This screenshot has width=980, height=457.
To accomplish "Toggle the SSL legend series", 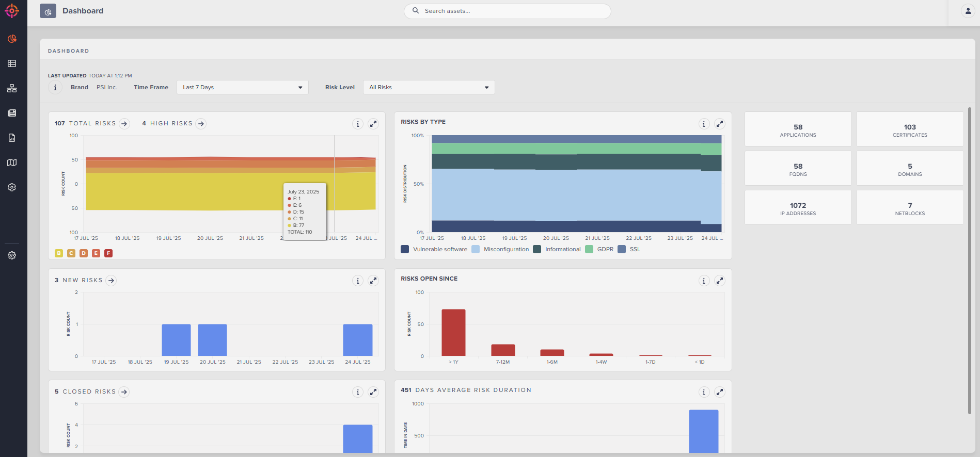I will 629,249.
